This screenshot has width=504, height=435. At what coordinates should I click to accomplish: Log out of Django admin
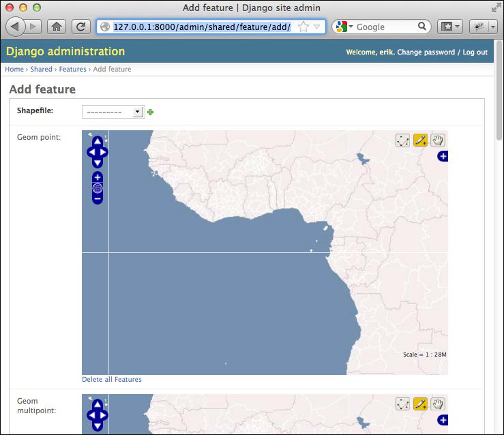click(x=475, y=52)
